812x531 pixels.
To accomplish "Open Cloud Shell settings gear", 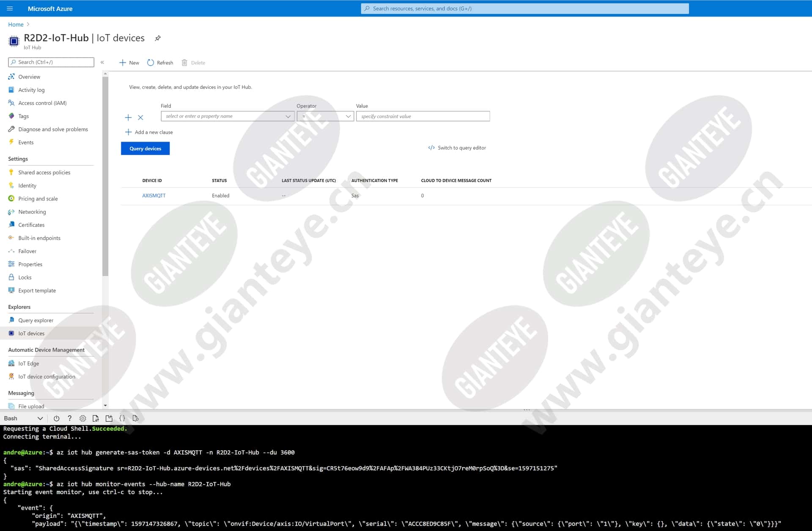I will point(82,418).
